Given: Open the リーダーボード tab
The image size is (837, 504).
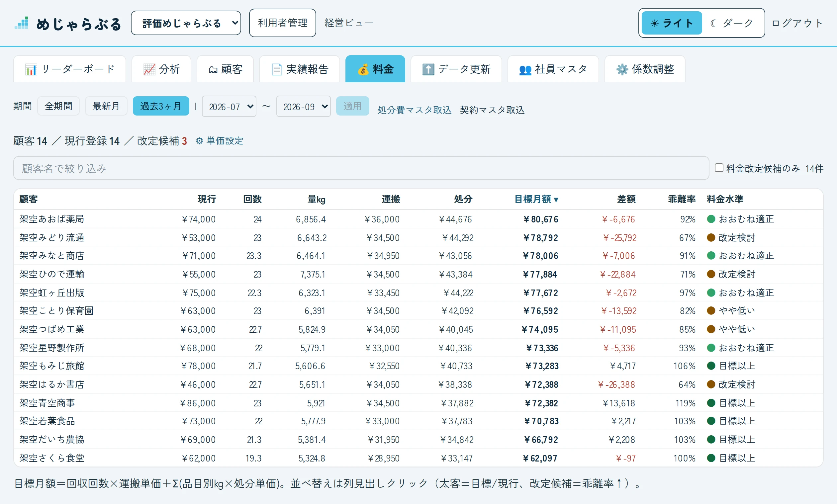Looking at the screenshot, I should pyautogui.click(x=70, y=69).
